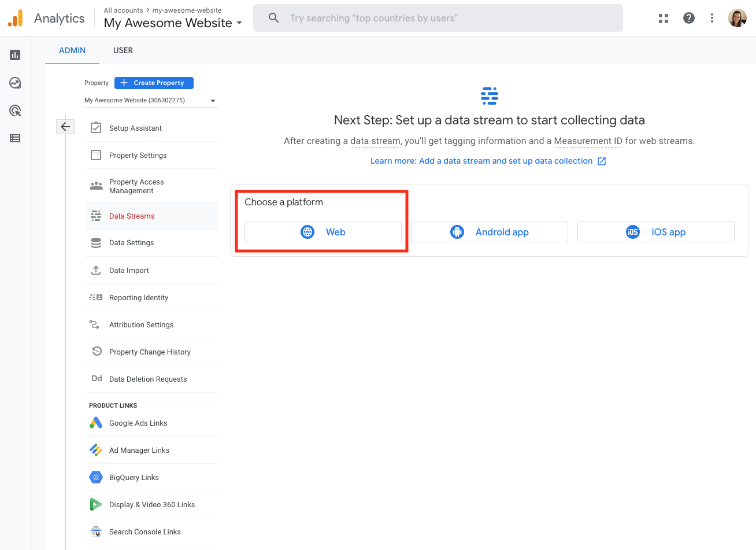Click the iOS badge icon
756x550 pixels.
[x=633, y=232]
